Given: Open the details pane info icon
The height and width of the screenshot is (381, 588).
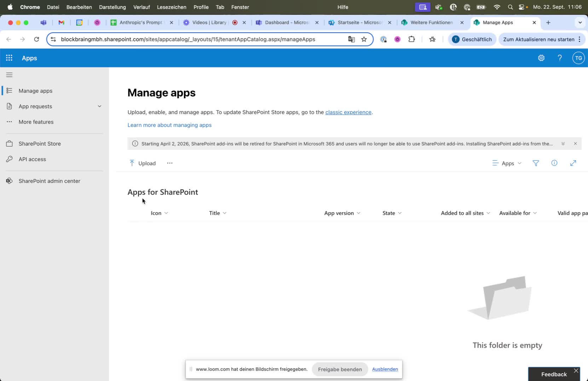Looking at the screenshot, I should point(554,163).
